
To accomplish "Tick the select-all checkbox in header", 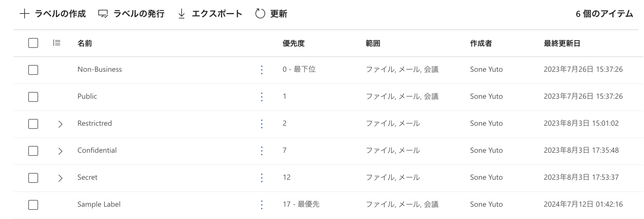I will 33,43.
